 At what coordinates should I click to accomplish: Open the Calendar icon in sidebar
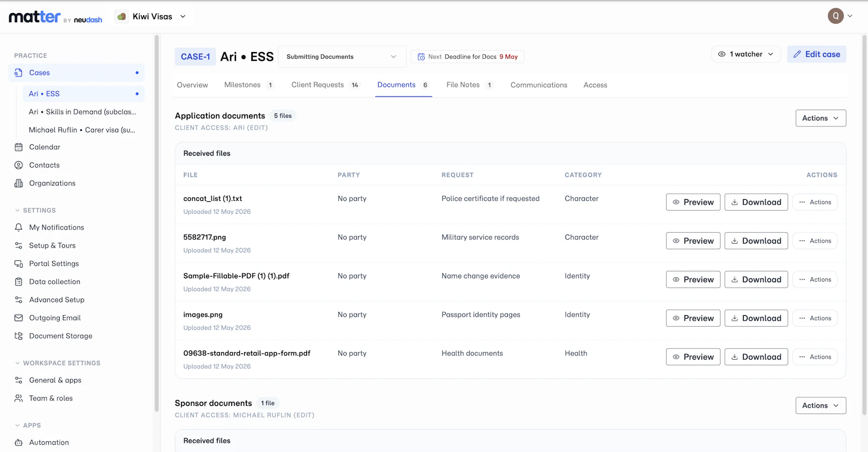coord(18,147)
